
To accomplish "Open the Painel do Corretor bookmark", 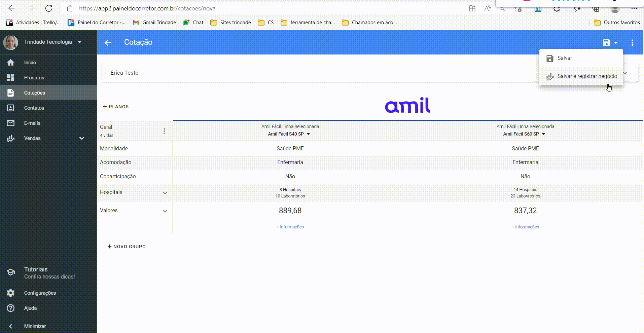I will click(97, 23).
